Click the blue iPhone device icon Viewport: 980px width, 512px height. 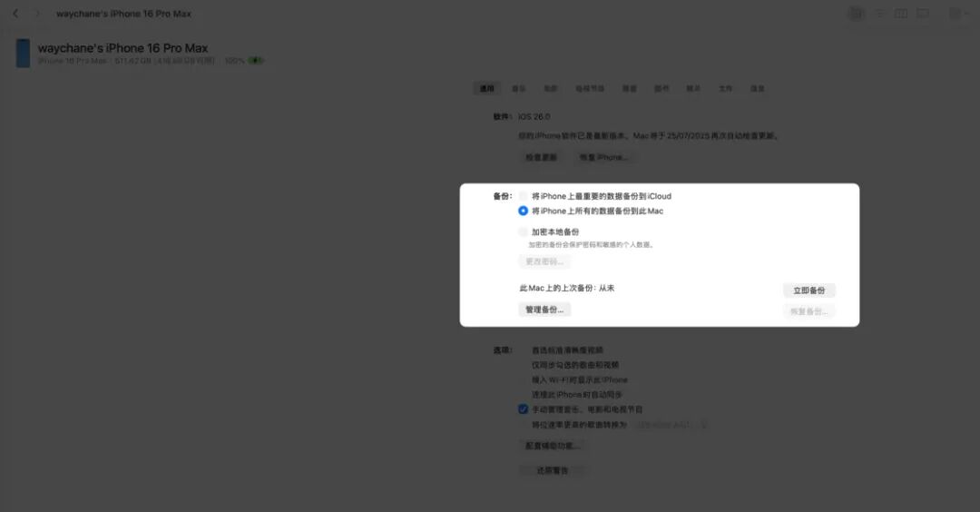[x=23, y=54]
